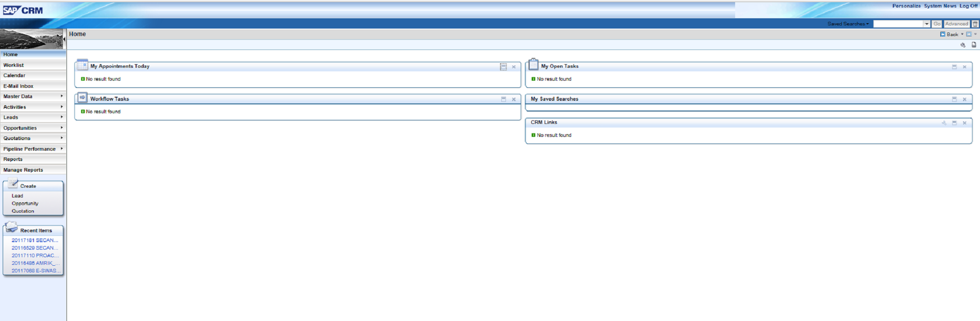
Task: Click the forward navigation arrow icon
Action: tap(969, 34)
